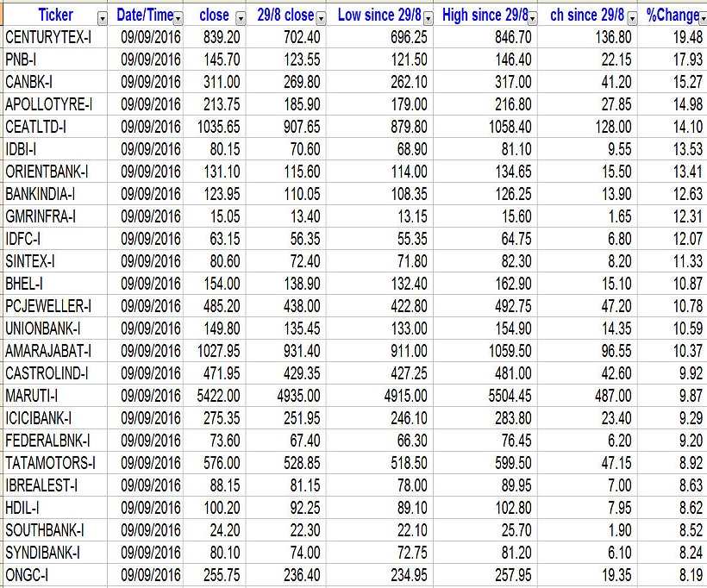707x588 pixels.
Task: Expand the ch since 29/8 filter dropdown
Action: click(x=632, y=17)
